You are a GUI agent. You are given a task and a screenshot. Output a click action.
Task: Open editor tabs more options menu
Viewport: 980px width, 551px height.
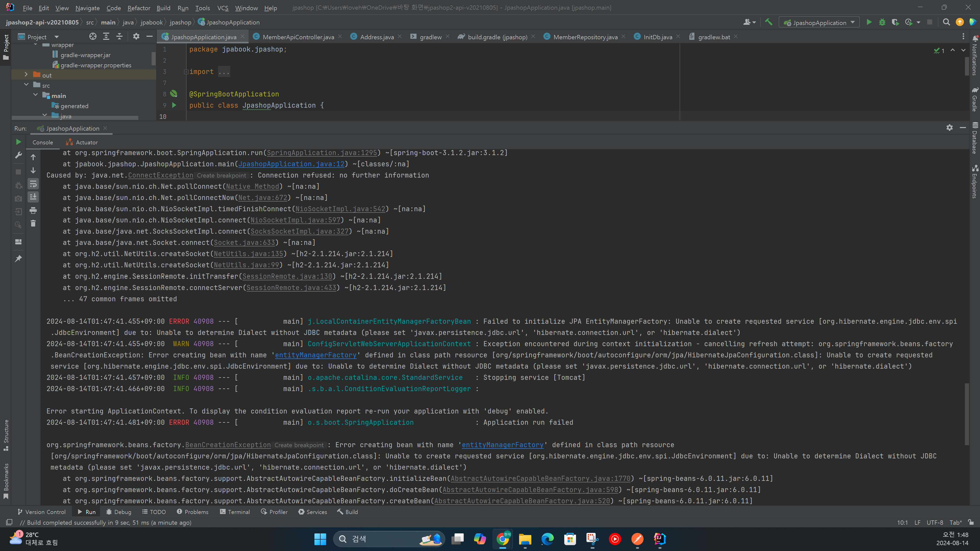coord(963,36)
